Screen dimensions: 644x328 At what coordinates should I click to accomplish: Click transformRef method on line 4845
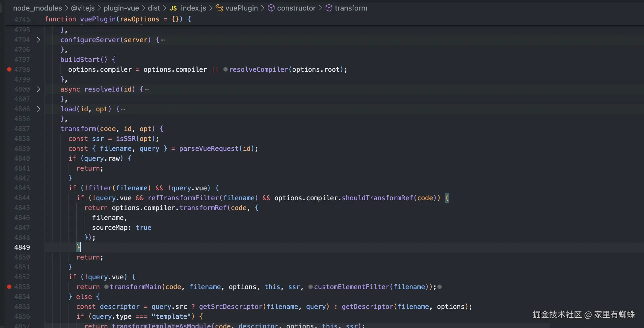[203, 208]
